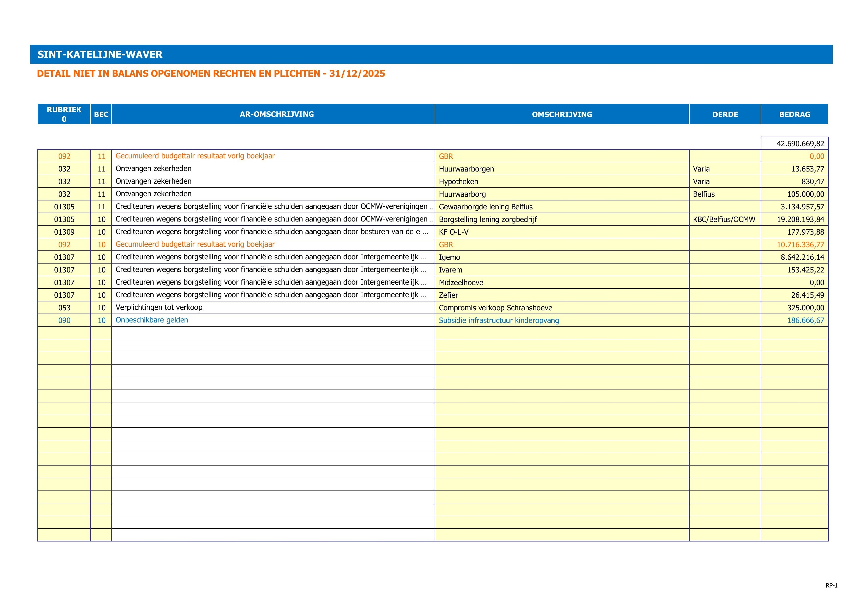Click the DERDE column header

tap(725, 114)
